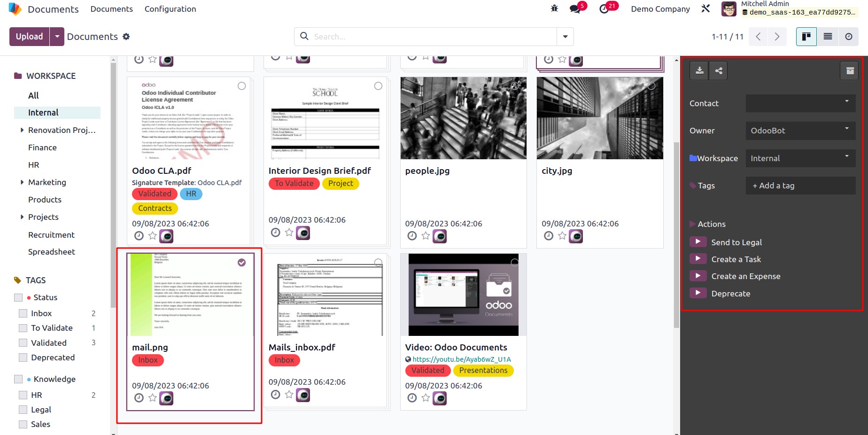This screenshot has height=435, width=868.
Task: Click the Project tag on Interior Design Brief
Action: coord(341,183)
